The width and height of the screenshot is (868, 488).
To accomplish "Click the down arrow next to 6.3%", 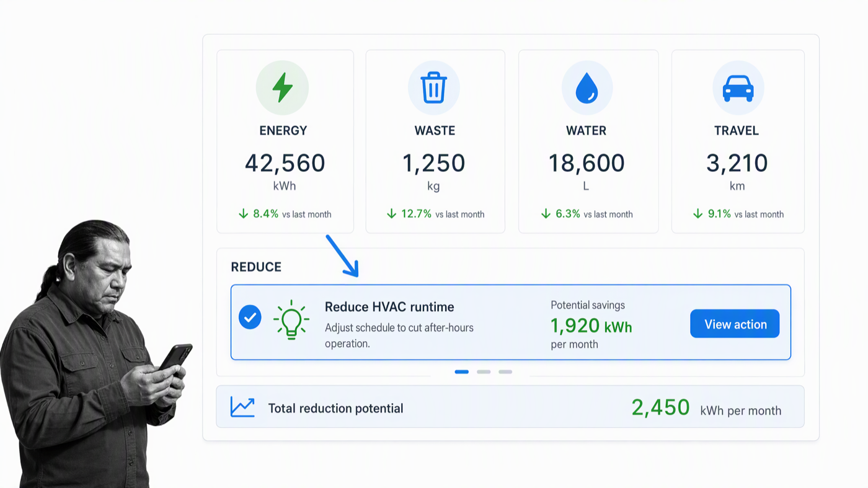I will pos(546,214).
